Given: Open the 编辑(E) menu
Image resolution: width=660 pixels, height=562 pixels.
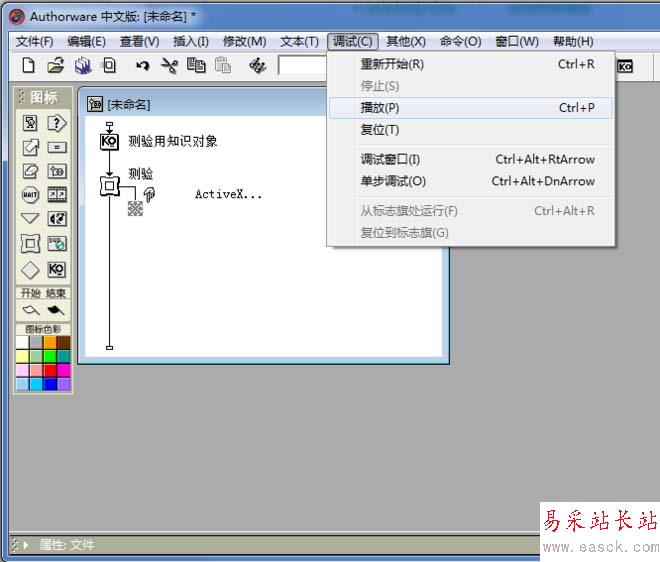Looking at the screenshot, I should coord(86,42).
